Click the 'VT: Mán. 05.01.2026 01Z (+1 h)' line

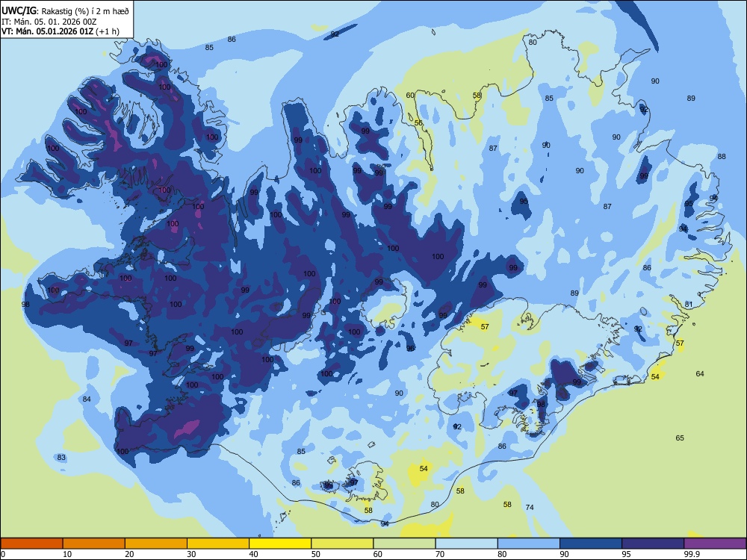(61, 31)
